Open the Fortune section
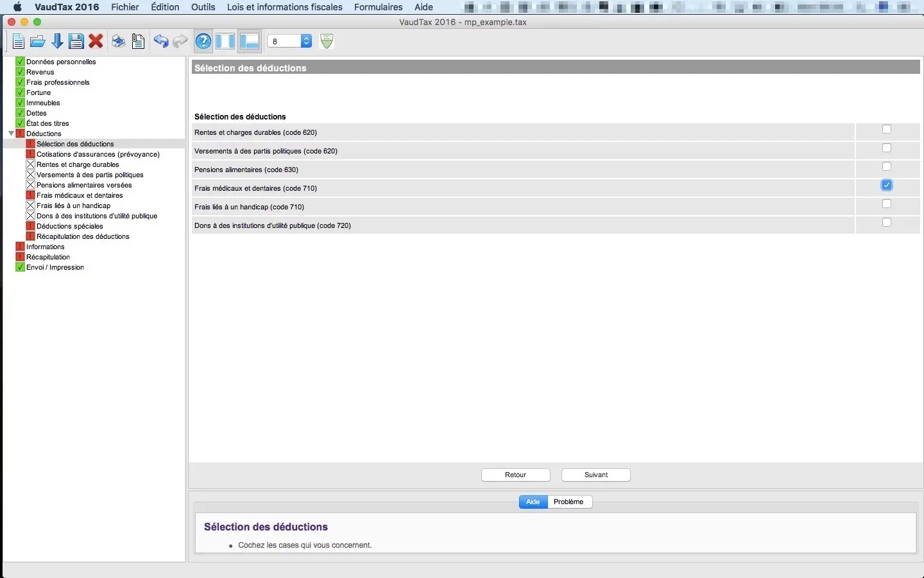Image resolution: width=924 pixels, height=578 pixels. point(38,92)
